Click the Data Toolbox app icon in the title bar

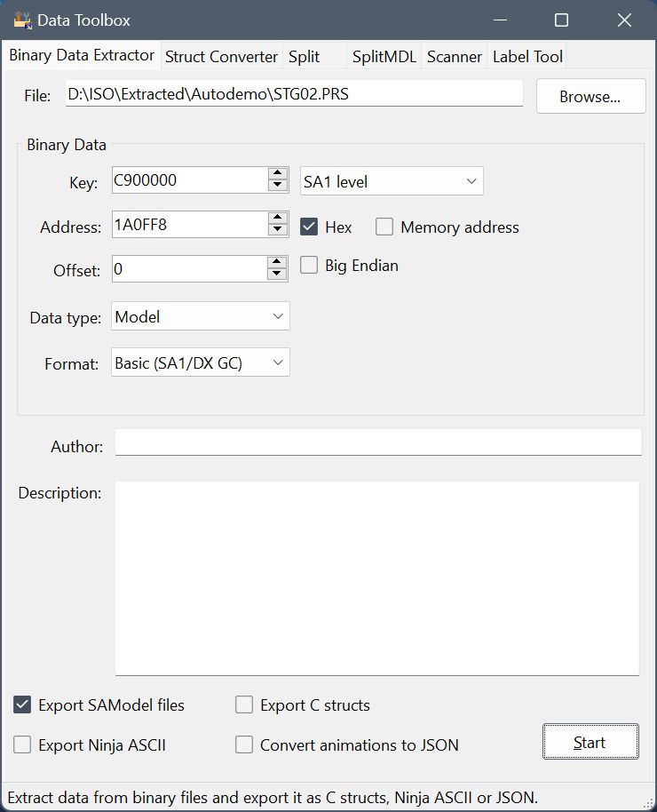pyautogui.click(x=23, y=20)
